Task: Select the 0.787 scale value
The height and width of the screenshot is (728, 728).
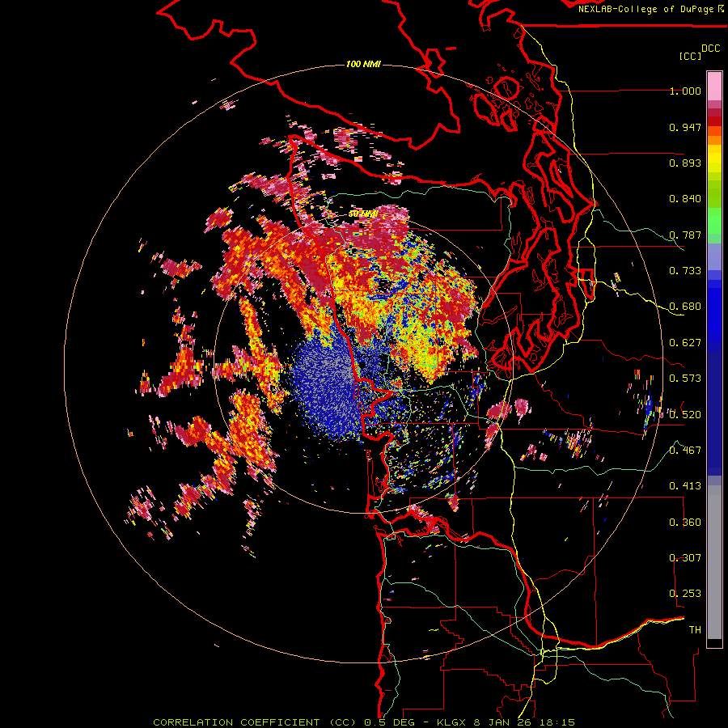Action: click(685, 235)
